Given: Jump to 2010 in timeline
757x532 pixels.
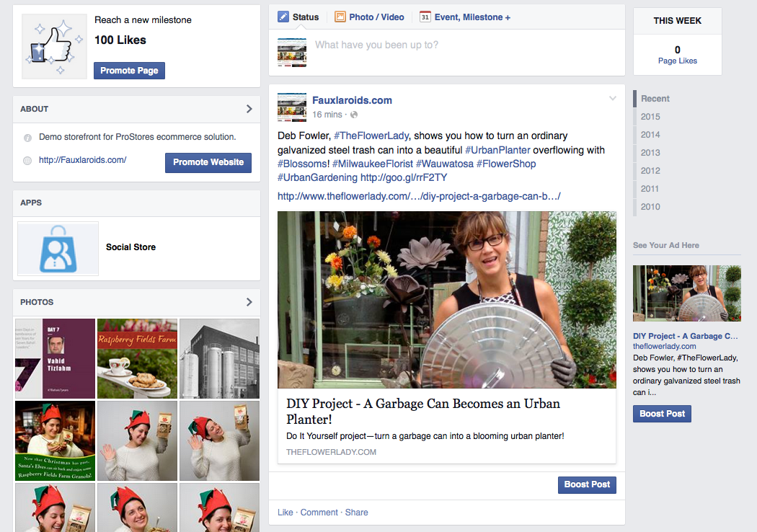Looking at the screenshot, I should point(650,207).
